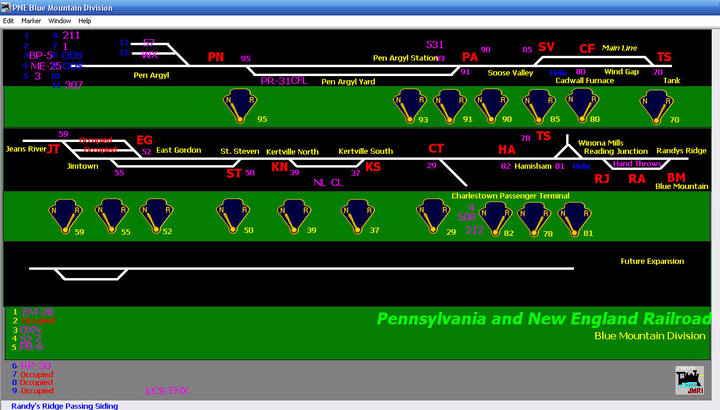Click the RJ control point label
Image resolution: width=720 pixels, height=410 pixels.
(602, 179)
